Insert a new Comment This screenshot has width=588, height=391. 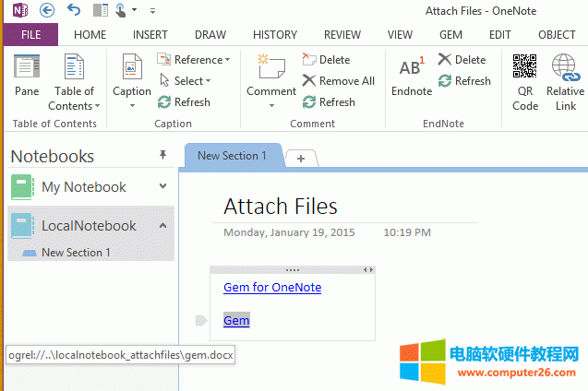[x=271, y=75]
